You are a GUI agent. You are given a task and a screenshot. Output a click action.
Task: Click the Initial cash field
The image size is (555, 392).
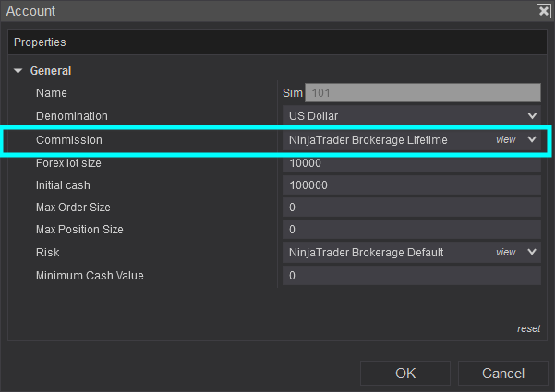[411, 185]
